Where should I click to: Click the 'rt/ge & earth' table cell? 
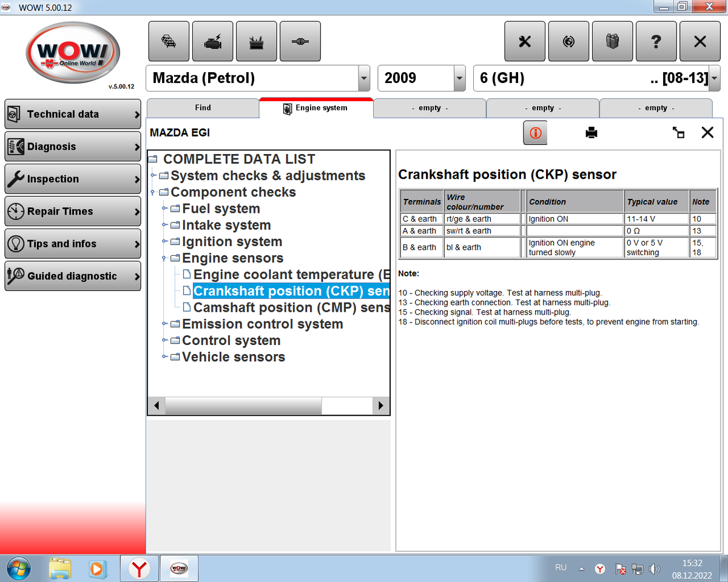482,219
